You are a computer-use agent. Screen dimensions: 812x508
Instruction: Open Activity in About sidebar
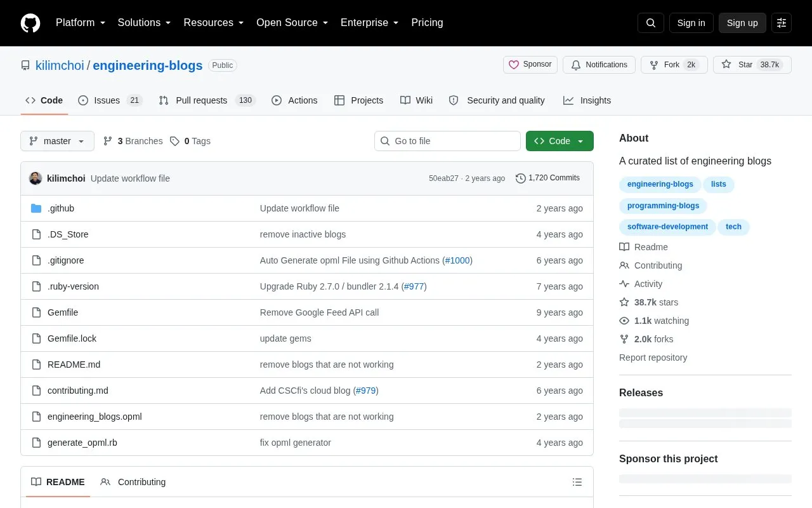[641, 284]
